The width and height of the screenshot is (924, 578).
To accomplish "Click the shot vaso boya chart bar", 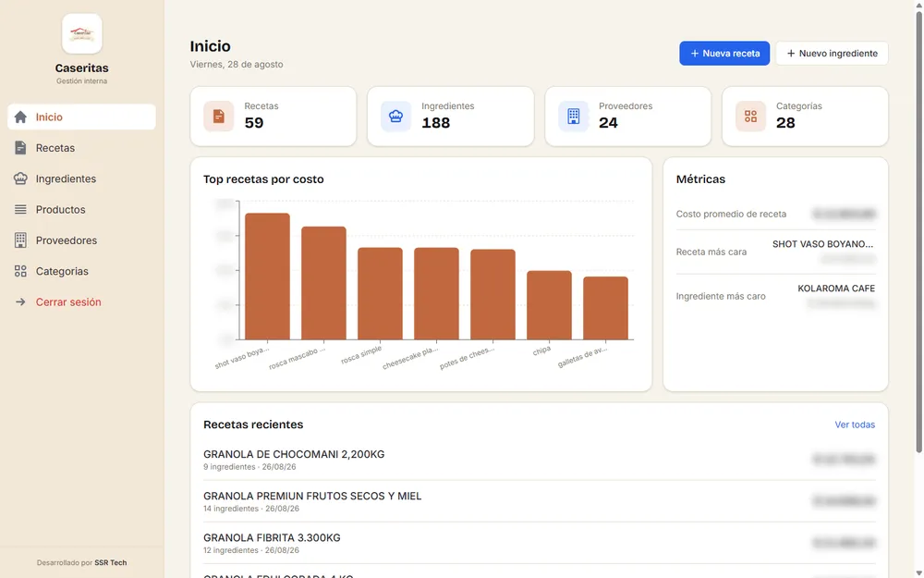I will pyautogui.click(x=268, y=277).
